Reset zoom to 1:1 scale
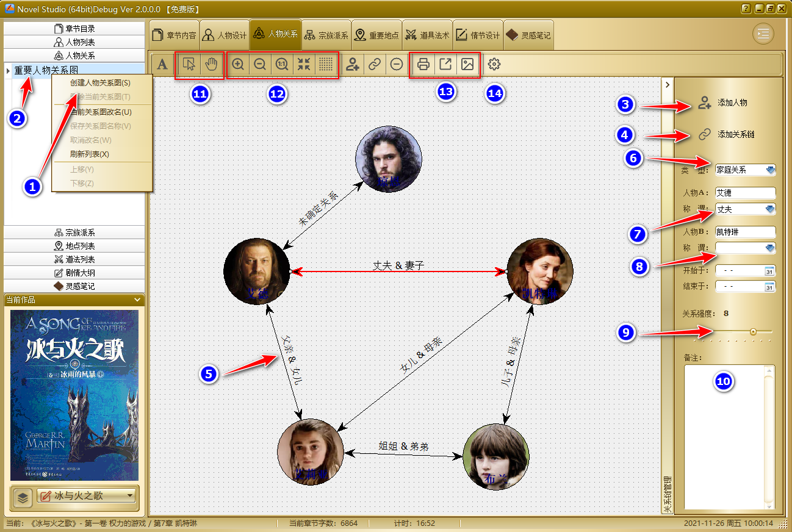 point(282,65)
